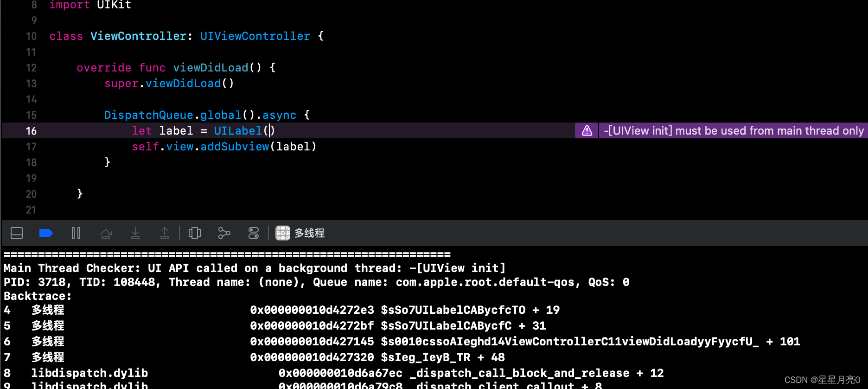Click the 'Backtrace:' console line
Screen dimensions: 868x389
tap(38, 296)
